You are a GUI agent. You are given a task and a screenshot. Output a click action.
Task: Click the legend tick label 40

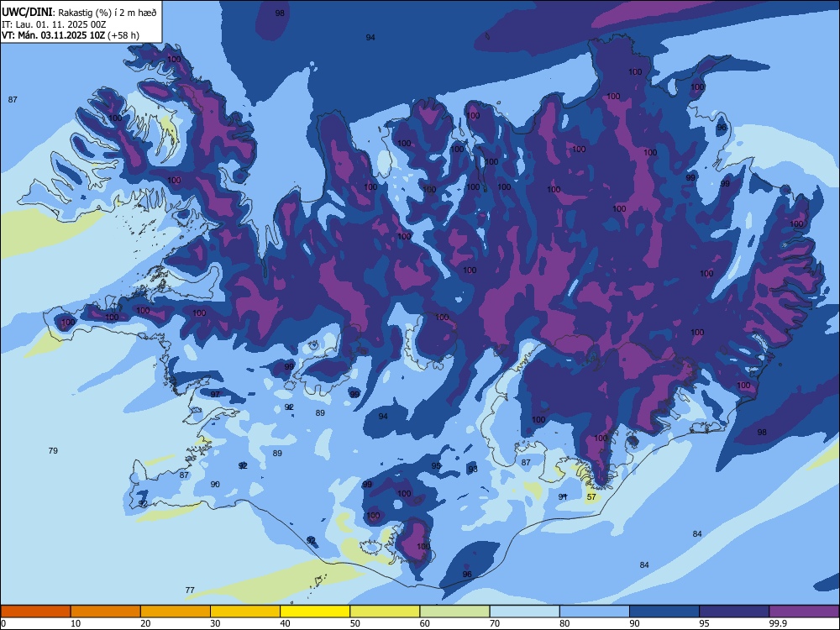[285, 623]
